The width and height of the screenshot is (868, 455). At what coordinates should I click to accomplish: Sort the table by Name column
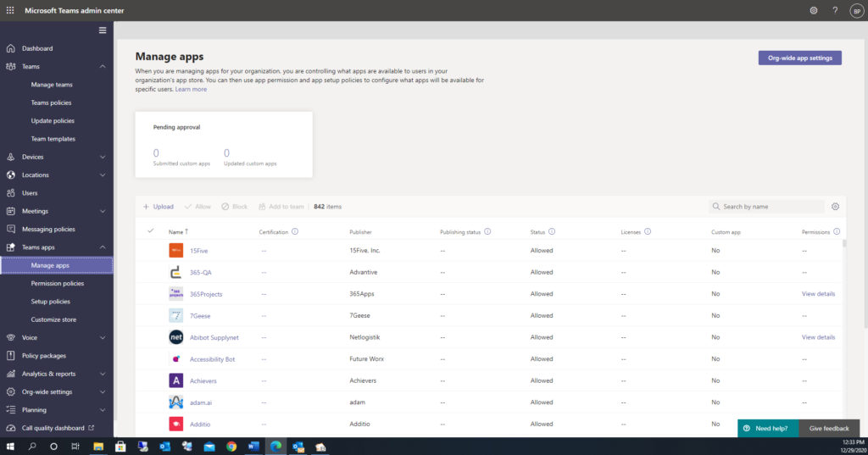tap(178, 232)
